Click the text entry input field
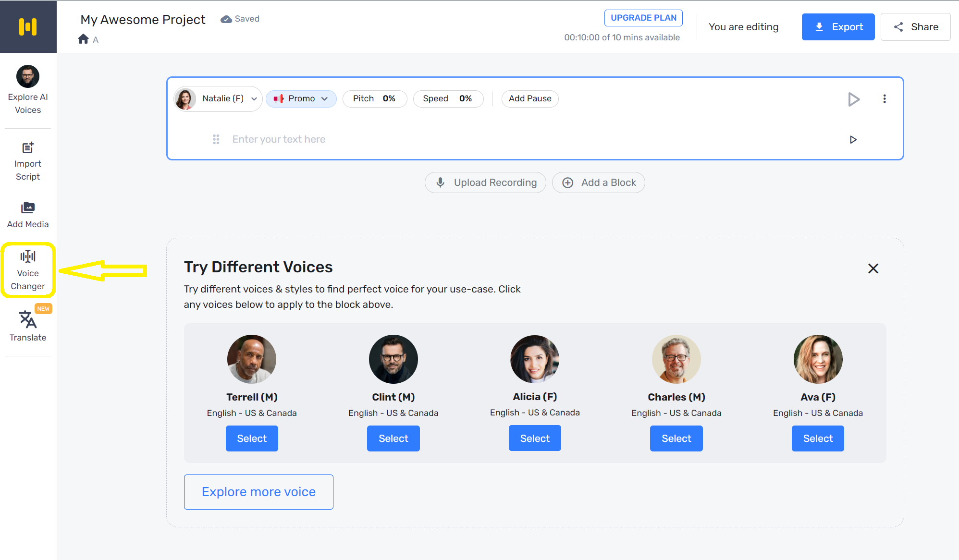Image resolution: width=959 pixels, height=560 pixels. pos(533,139)
